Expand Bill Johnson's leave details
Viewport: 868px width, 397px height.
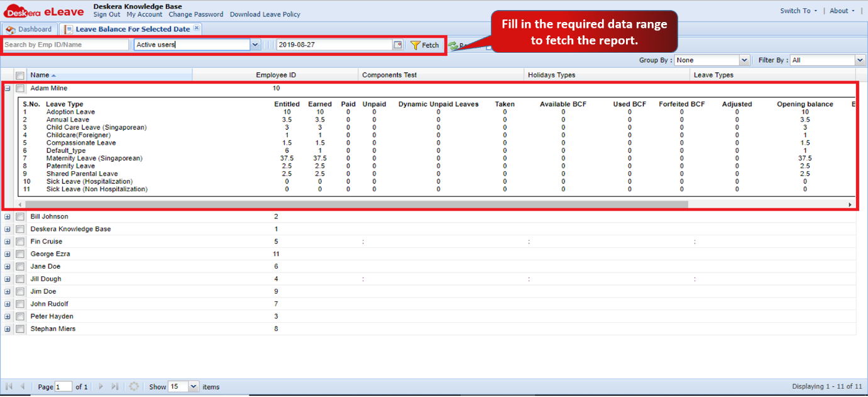pyautogui.click(x=8, y=217)
